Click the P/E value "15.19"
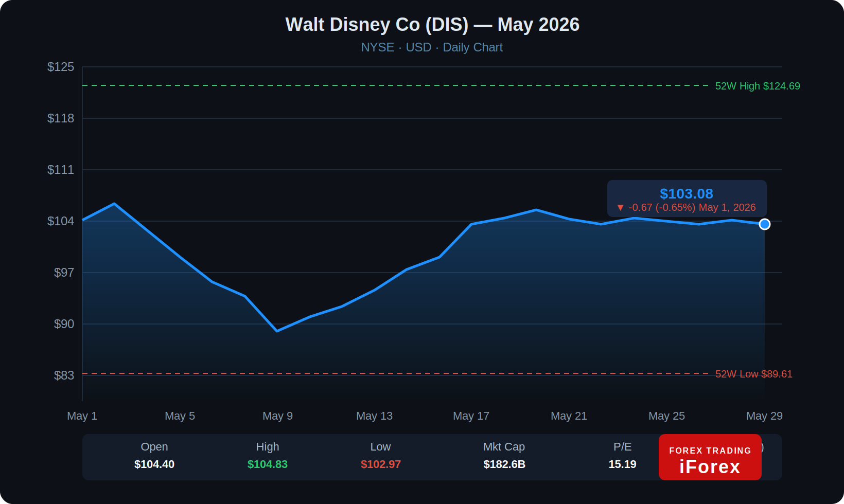Screen dimensions: 844x504 point(623,464)
